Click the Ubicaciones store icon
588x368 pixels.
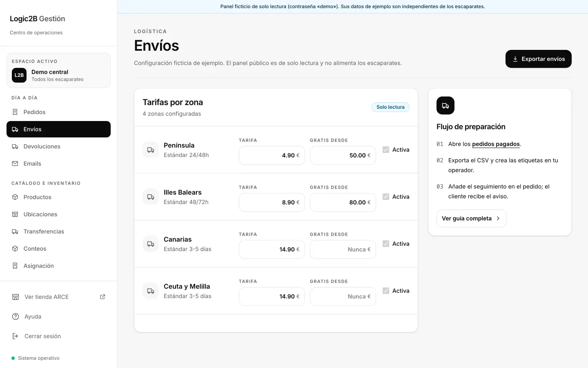click(15, 214)
